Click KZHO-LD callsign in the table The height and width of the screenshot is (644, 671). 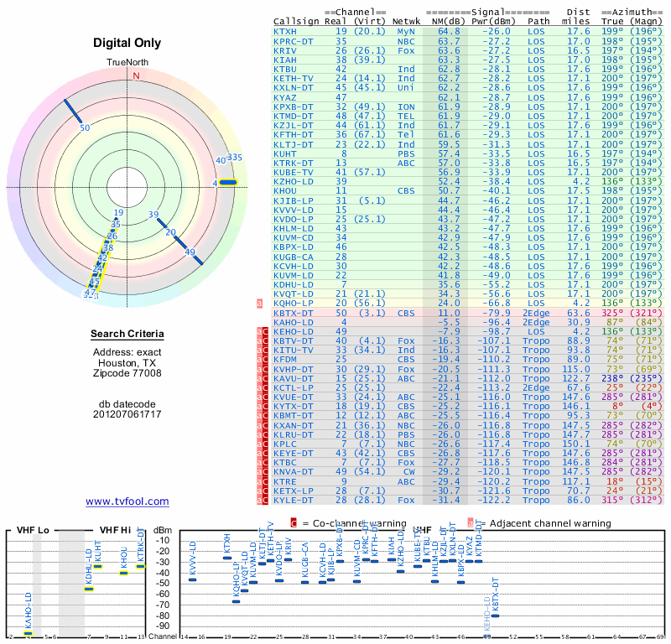coord(294,182)
